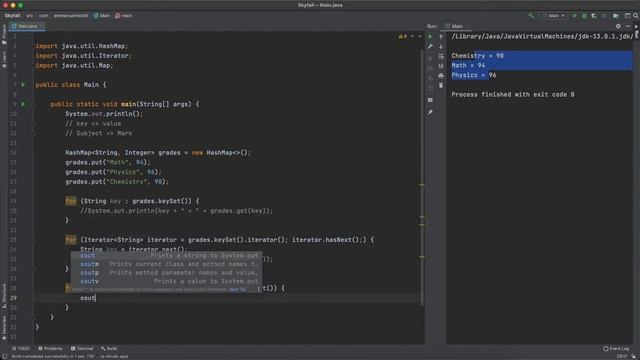The height and width of the screenshot is (360, 640).
Task: Run Main with the toolbar green play button
Action: (575, 16)
